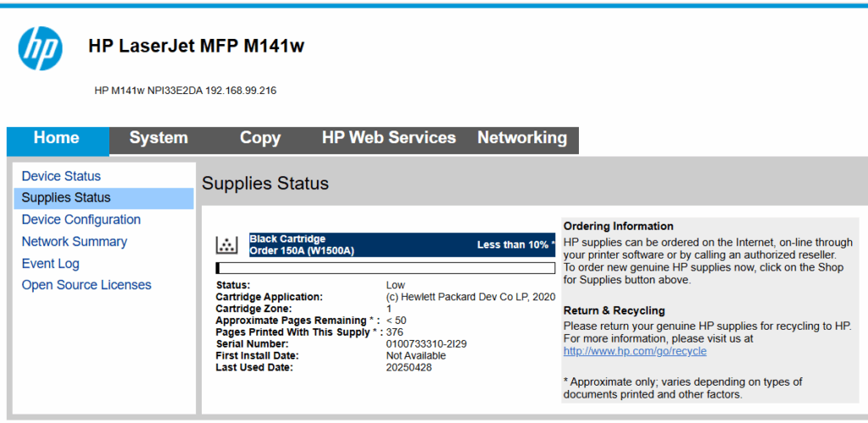Select the Status value 'Low'

395,286
